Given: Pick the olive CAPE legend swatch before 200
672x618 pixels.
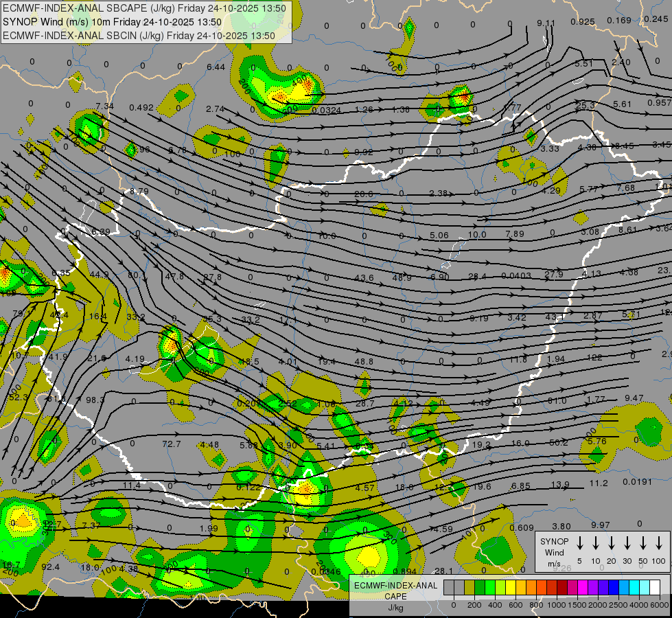Looking at the screenshot, I should point(470,587).
